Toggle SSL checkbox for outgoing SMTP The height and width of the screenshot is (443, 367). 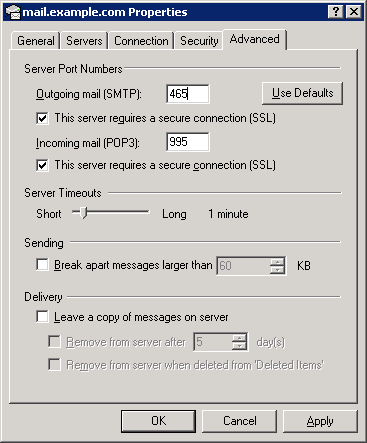42,118
